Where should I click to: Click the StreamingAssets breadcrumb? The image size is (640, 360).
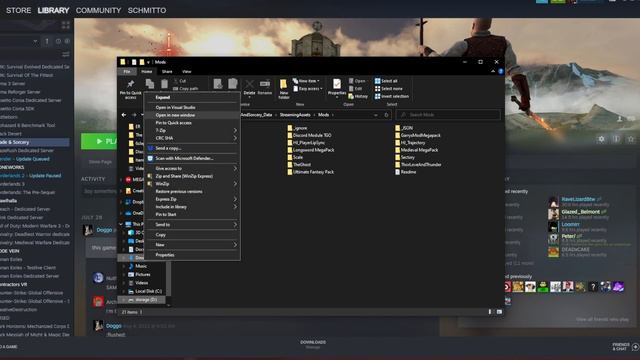click(x=295, y=115)
